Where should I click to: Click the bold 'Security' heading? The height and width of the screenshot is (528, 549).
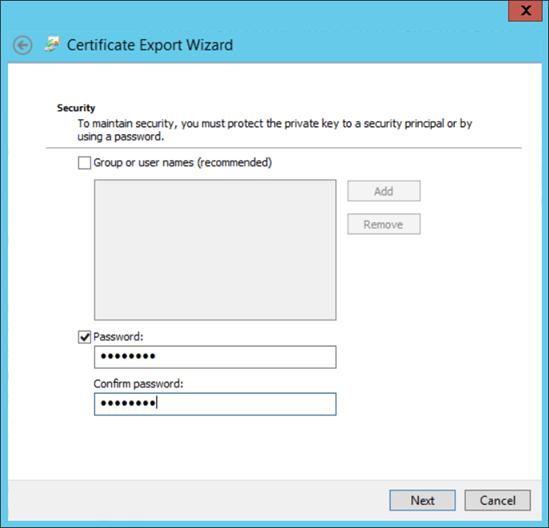pyautogui.click(x=76, y=108)
